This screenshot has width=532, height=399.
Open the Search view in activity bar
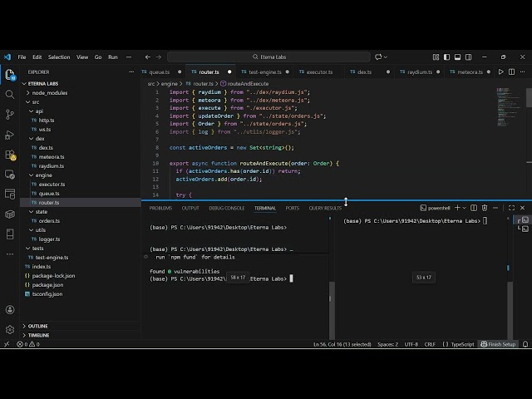(9, 94)
